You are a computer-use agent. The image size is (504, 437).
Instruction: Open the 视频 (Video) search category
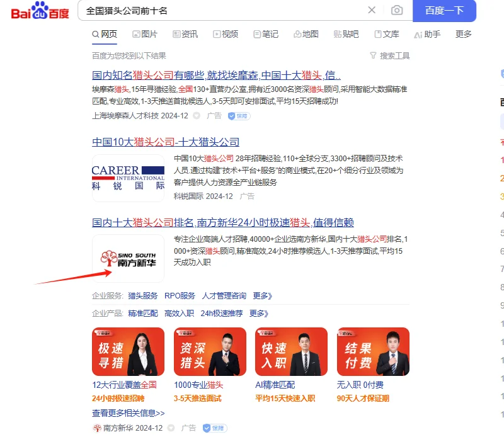(x=225, y=35)
